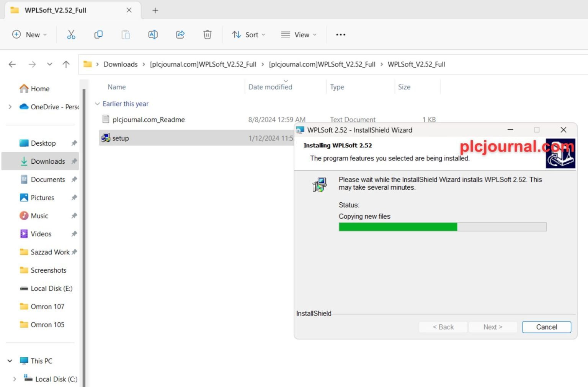Open Documents in the sidebar
The height and width of the screenshot is (387, 588).
[47, 180]
